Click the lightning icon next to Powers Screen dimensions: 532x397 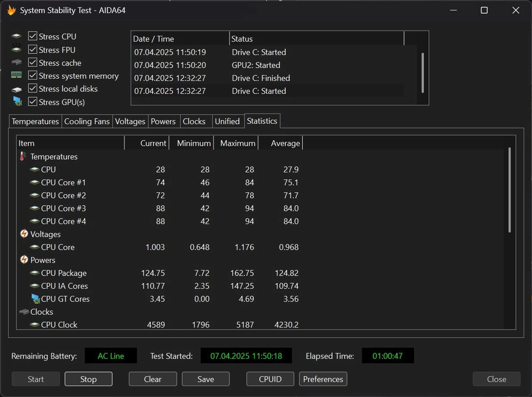pyautogui.click(x=24, y=260)
